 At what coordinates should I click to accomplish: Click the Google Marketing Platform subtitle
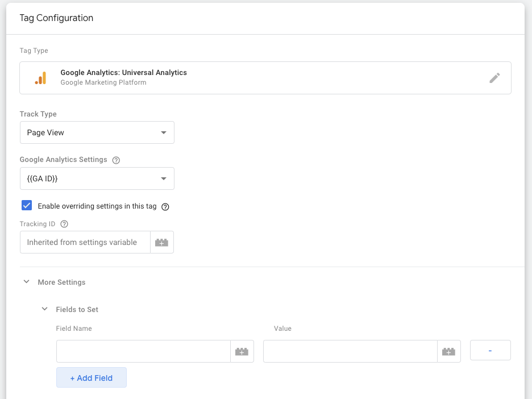pos(103,82)
